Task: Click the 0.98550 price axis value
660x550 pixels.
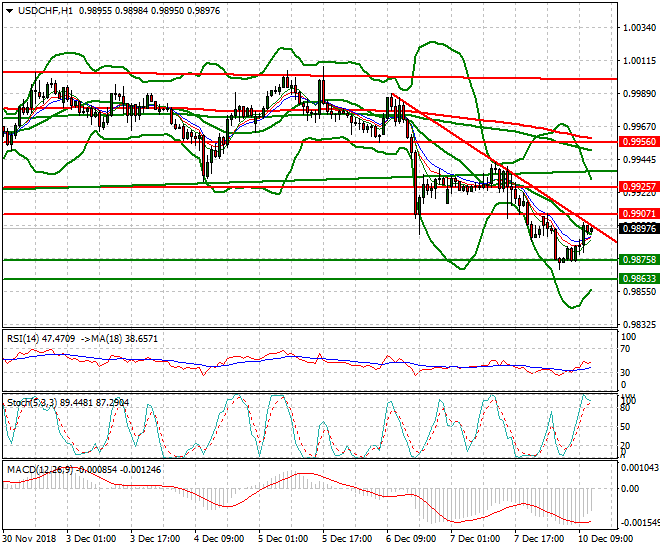Action: 639,291
